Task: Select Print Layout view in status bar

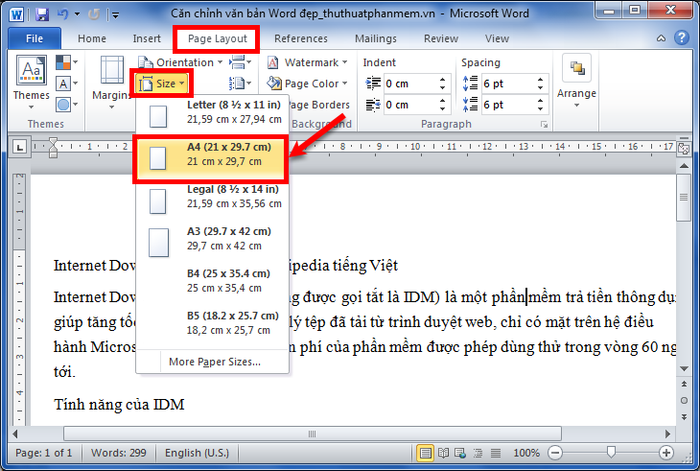Action: coord(428,453)
